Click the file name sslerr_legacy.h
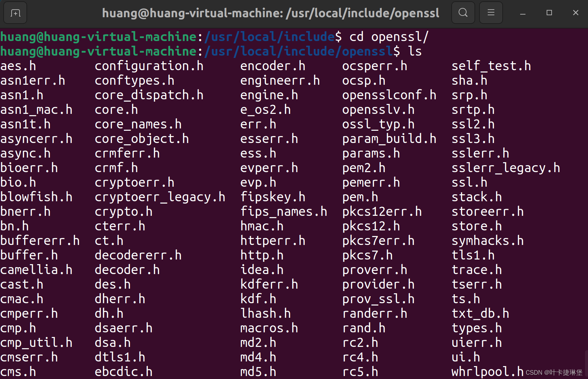This screenshot has width=588, height=379. [x=506, y=168]
